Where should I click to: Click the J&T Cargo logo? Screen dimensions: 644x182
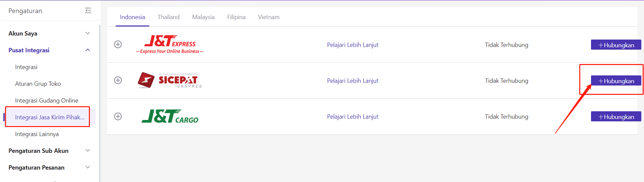[x=170, y=116]
